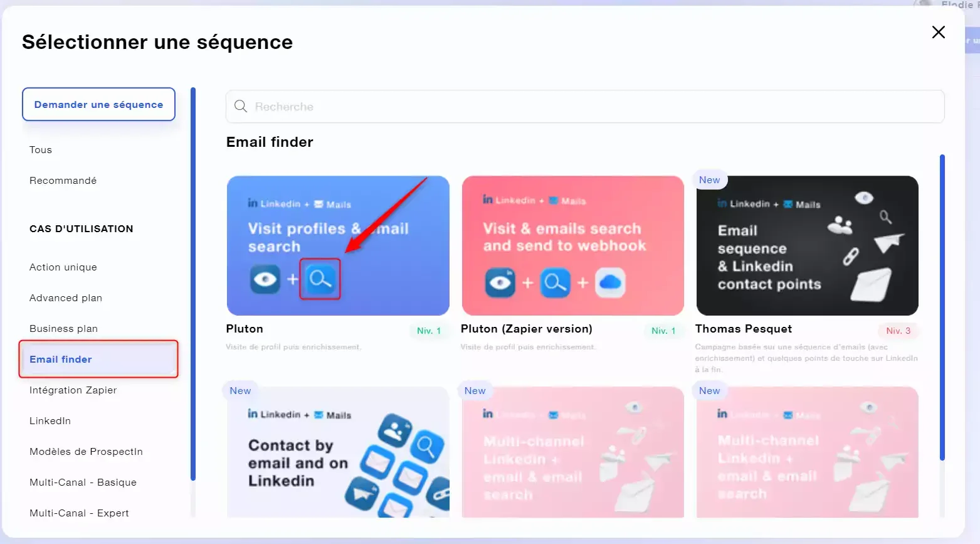Image resolution: width=980 pixels, height=544 pixels.
Task: Click the eye visit icon on Pluton card
Action: 265,279
